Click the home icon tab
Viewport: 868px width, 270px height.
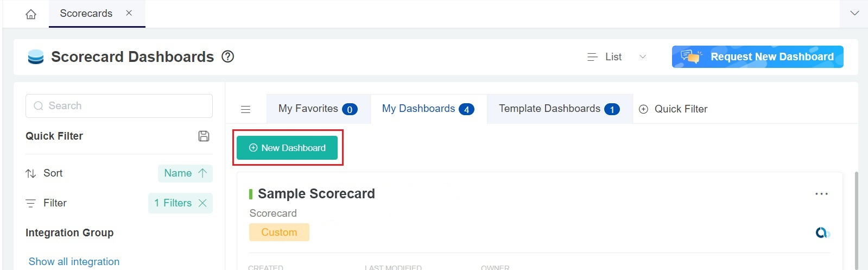point(31,14)
